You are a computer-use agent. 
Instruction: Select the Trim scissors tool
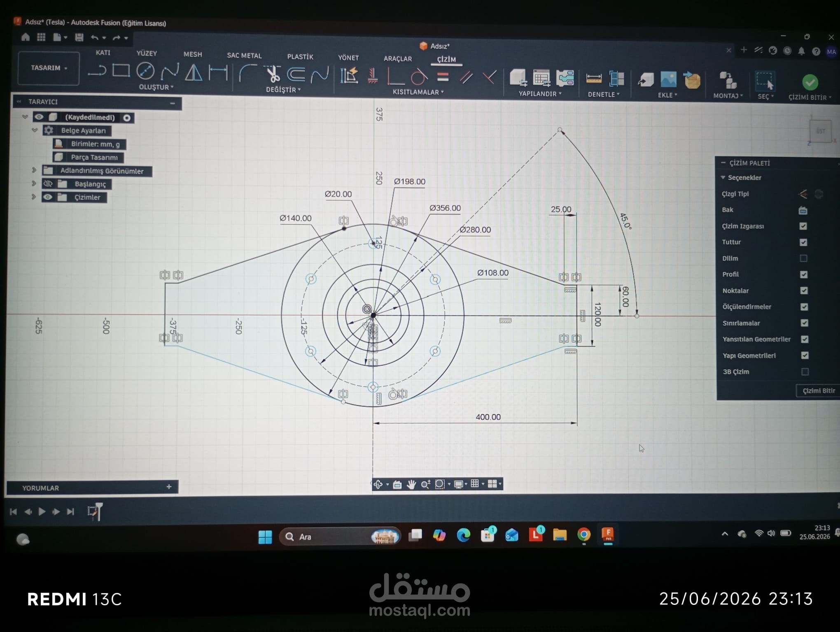(272, 74)
